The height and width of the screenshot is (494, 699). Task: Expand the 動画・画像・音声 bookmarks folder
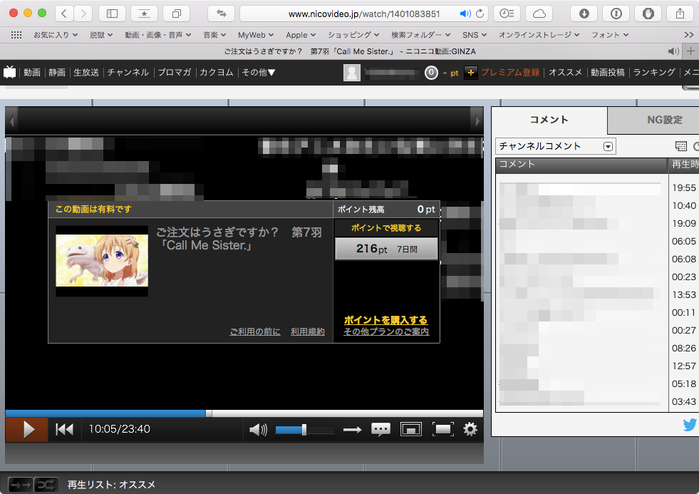(158, 35)
